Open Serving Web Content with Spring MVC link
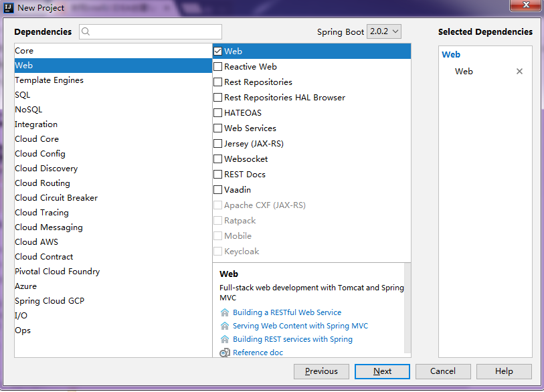Image resolution: width=544 pixels, height=392 pixels. 300,326
